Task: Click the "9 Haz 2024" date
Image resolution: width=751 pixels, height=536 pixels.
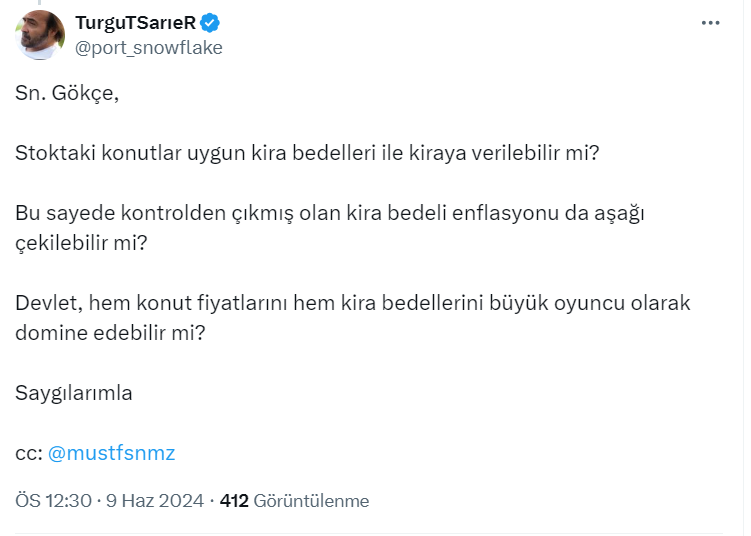Action: (x=157, y=501)
